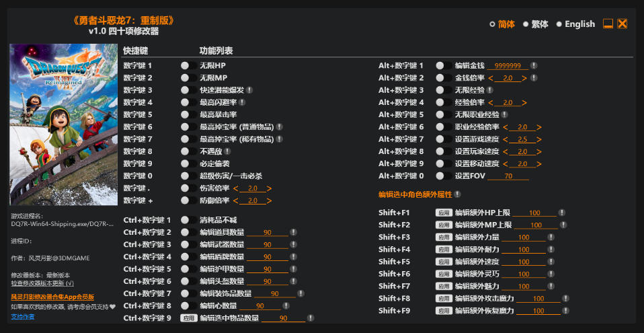The image size is (644, 333).
Task: Select 繁体 language radio button
Action: 525,24
